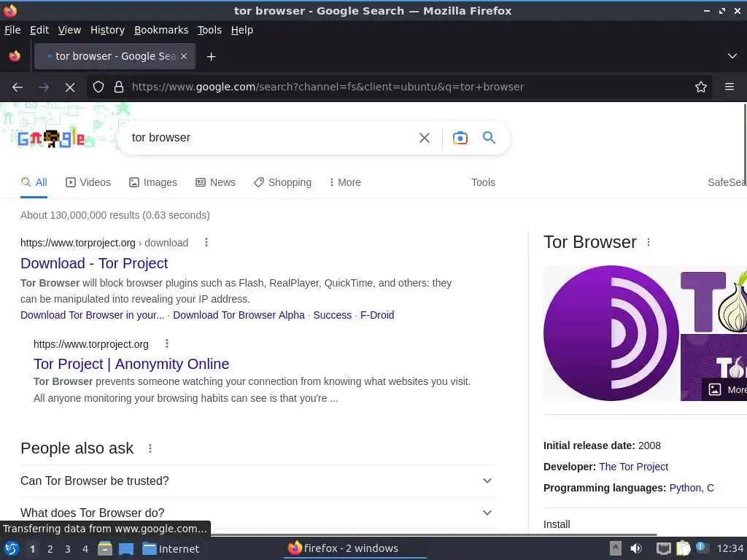Open options dots next to People also ask
This screenshot has height=560, width=747.
(150, 448)
